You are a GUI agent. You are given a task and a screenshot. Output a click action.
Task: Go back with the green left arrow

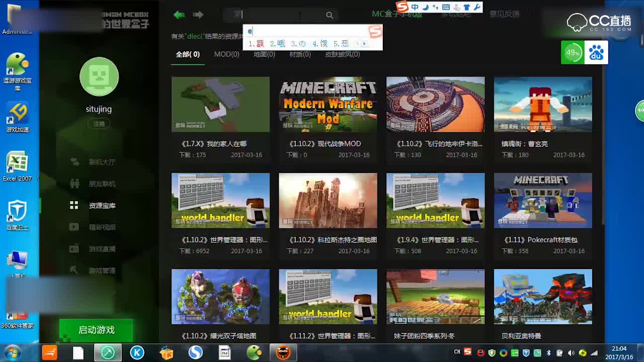pos(179,15)
